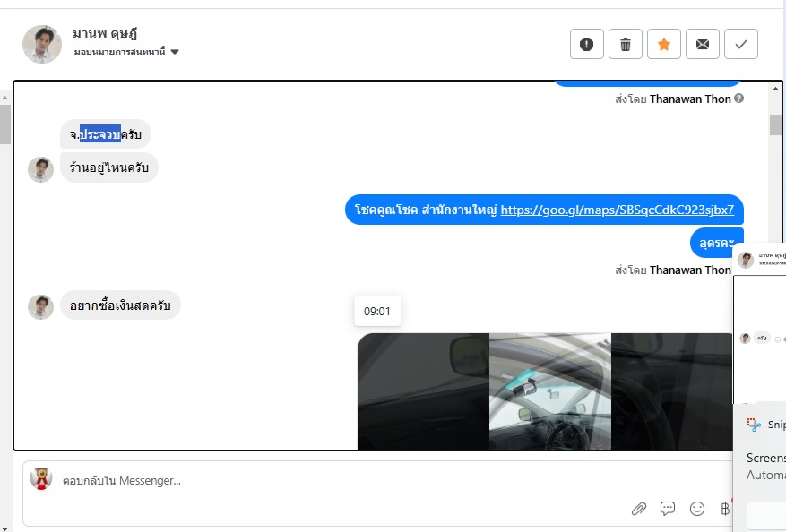Open the goo.gl maps link in message
Viewport: 786px width, 532px height.
[618, 210]
